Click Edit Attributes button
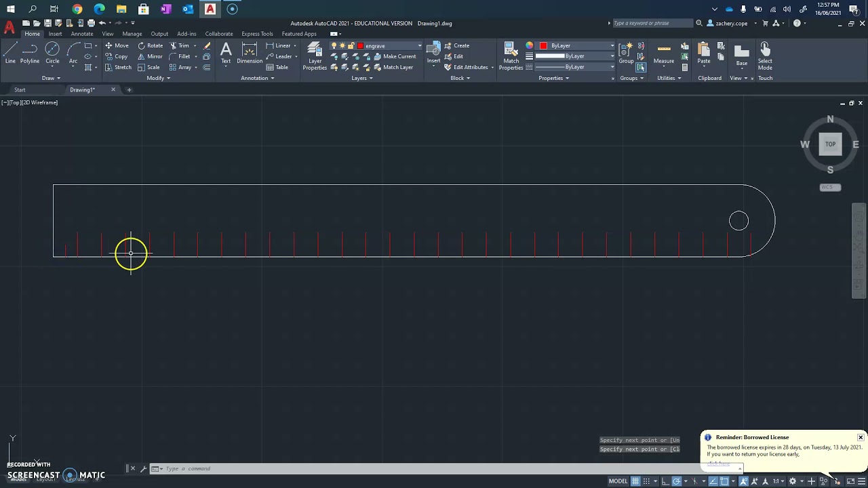This screenshot has height=488, width=868. coord(466,67)
